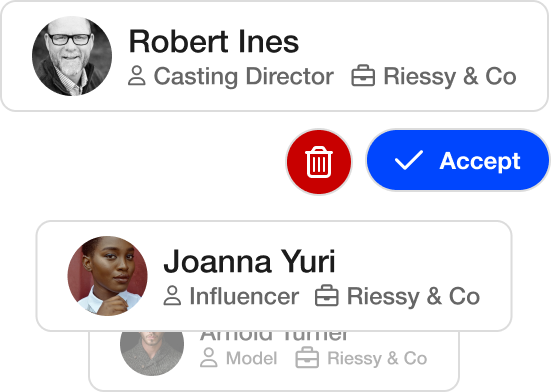The width and height of the screenshot is (551, 392).
Task: Open Joanna Yuri profile photo
Action: click(x=108, y=276)
